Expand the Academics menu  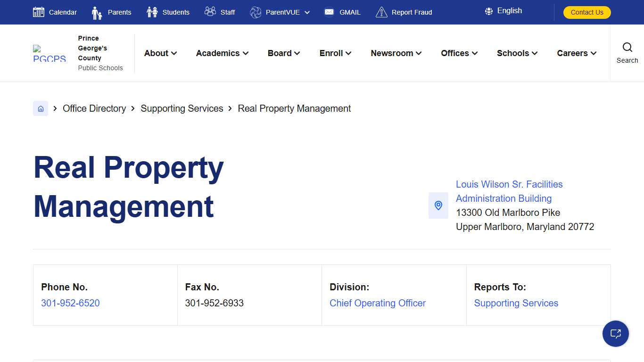point(222,53)
